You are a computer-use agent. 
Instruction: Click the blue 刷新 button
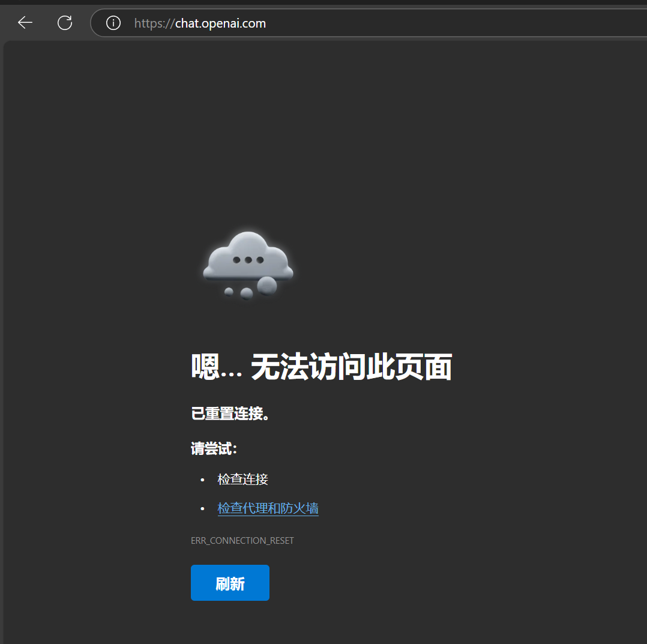(x=230, y=583)
